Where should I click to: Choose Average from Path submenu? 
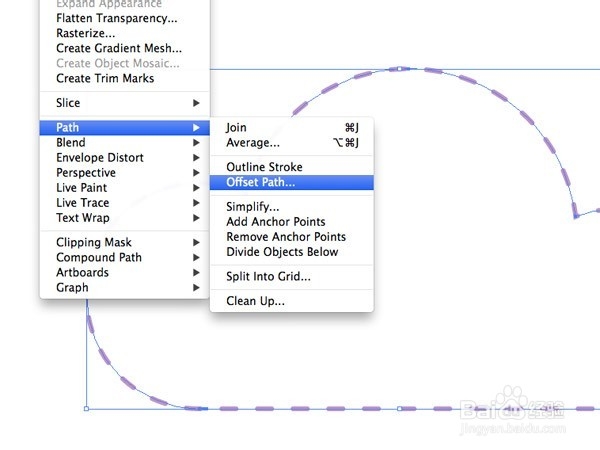[292, 143]
